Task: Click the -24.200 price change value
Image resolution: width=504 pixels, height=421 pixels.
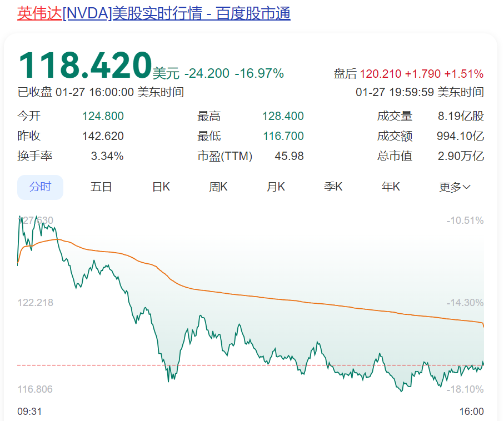Action: 207,73
